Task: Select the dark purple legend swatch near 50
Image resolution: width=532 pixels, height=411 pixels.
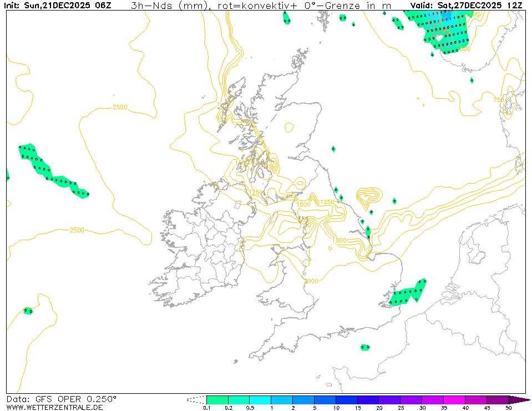Action: 497,399
